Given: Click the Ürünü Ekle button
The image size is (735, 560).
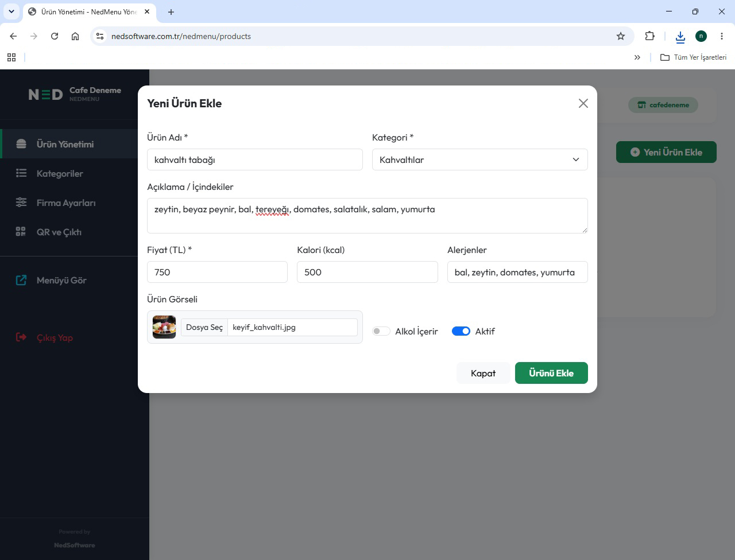Looking at the screenshot, I should [x=551, y=373].
